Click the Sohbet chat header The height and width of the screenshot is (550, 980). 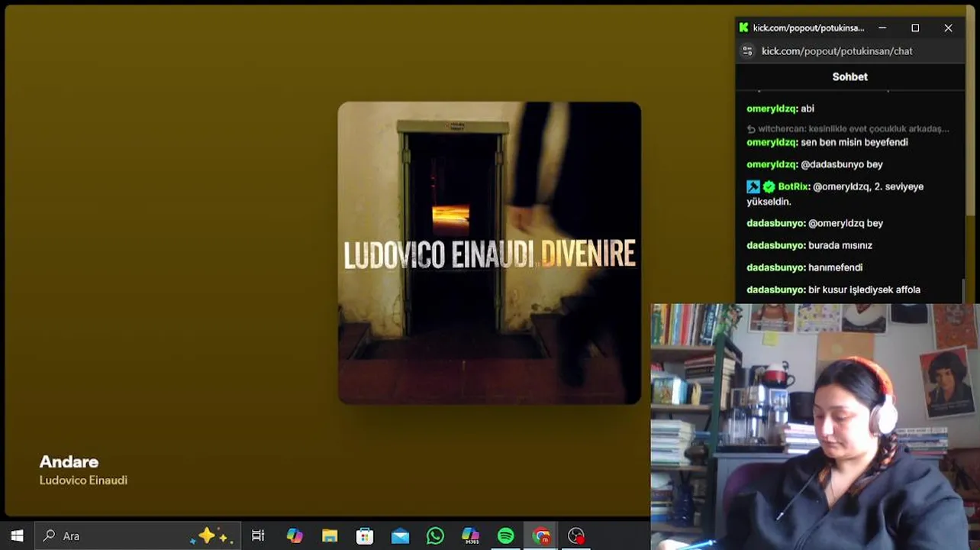tap(849, 76)
